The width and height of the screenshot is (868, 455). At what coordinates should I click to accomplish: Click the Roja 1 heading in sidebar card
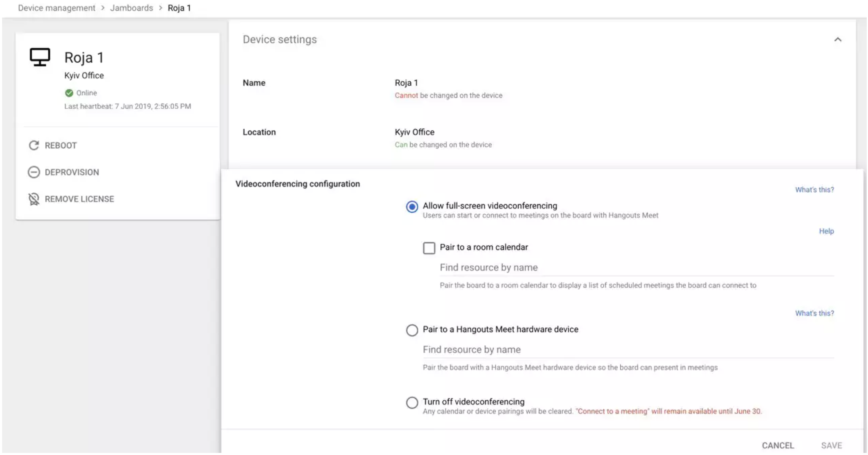(x=84, y=57)
